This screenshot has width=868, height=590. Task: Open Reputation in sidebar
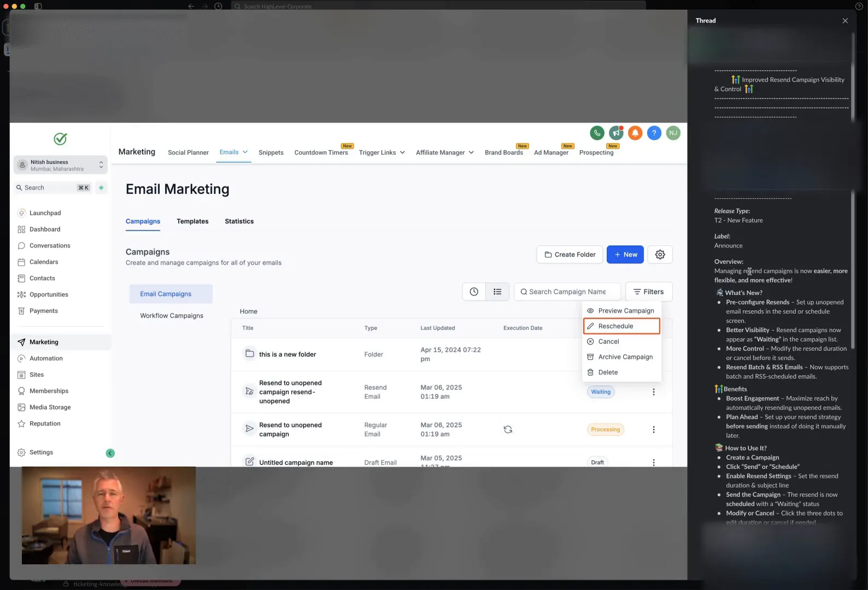point(45,423)
